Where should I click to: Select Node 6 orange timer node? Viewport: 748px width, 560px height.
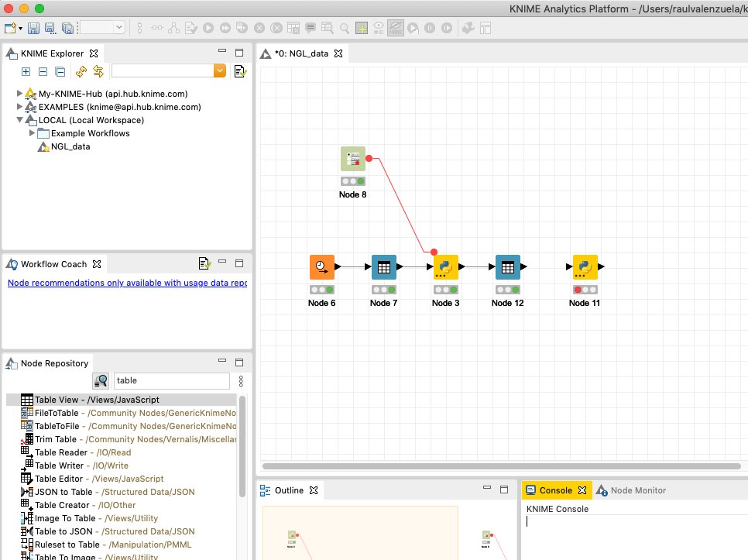[x=322, y=266]
